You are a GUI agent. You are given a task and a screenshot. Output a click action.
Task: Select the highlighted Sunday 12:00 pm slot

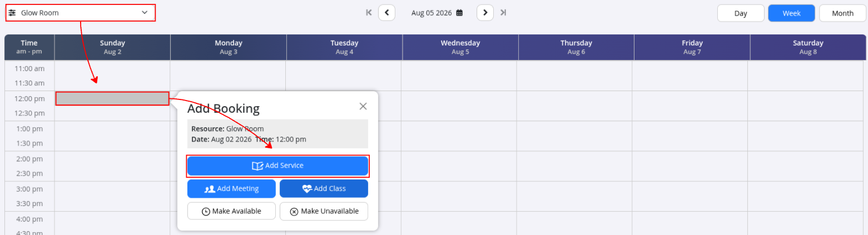(x=112, y=99)
